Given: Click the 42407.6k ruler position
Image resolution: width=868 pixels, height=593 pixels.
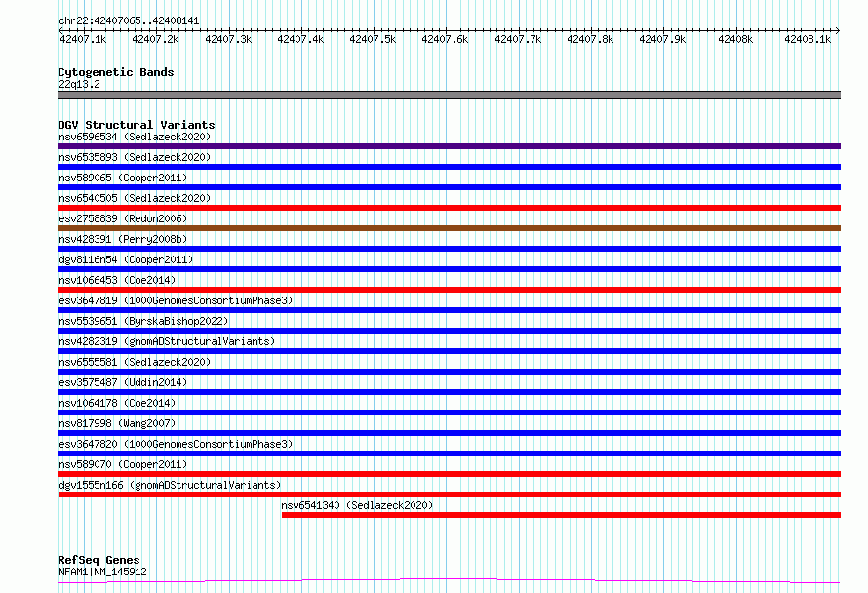Looking at the screenshot, I should point(445,39).
